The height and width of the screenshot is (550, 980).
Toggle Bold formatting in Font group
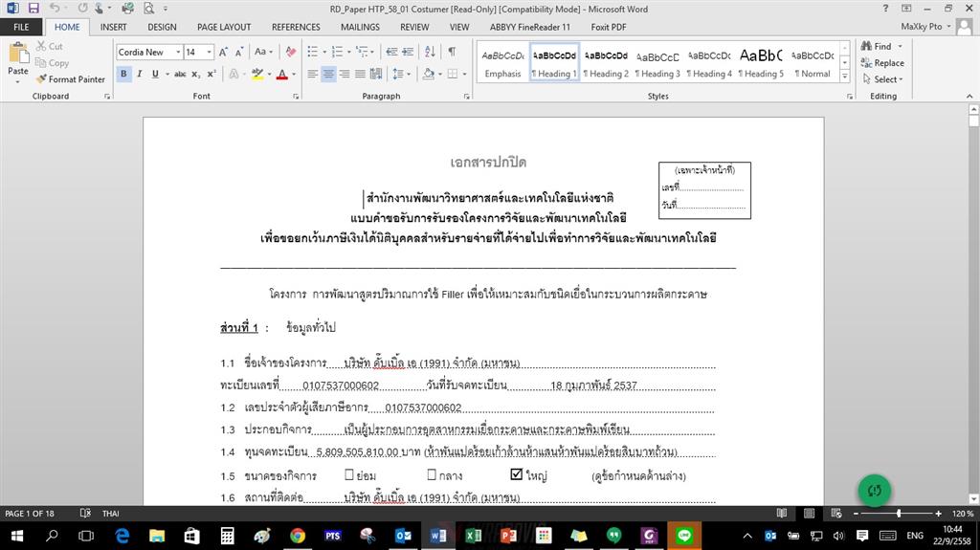[123, 74]
